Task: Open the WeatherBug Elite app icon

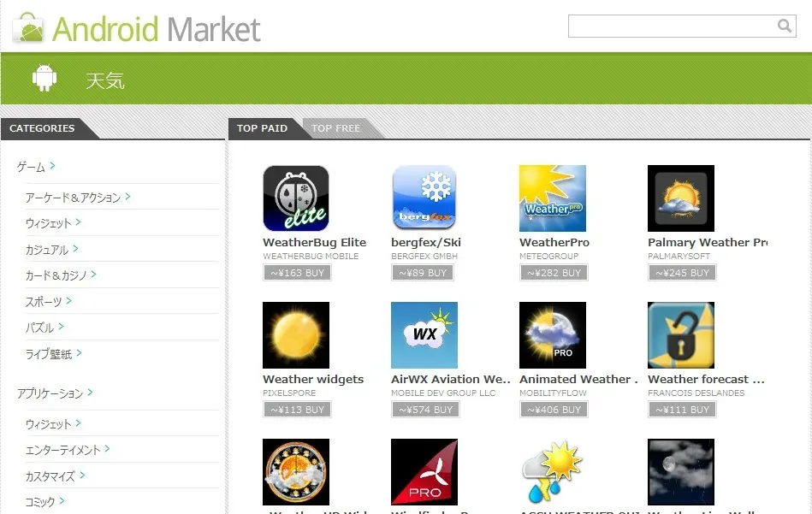Action: coord(296,198)
